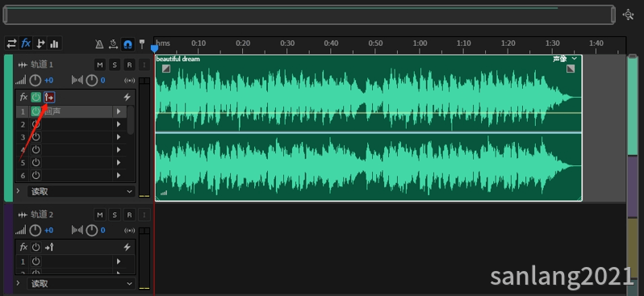
Task: Click the +0 volume value of 轨道 2
Action: pos(49,231)
